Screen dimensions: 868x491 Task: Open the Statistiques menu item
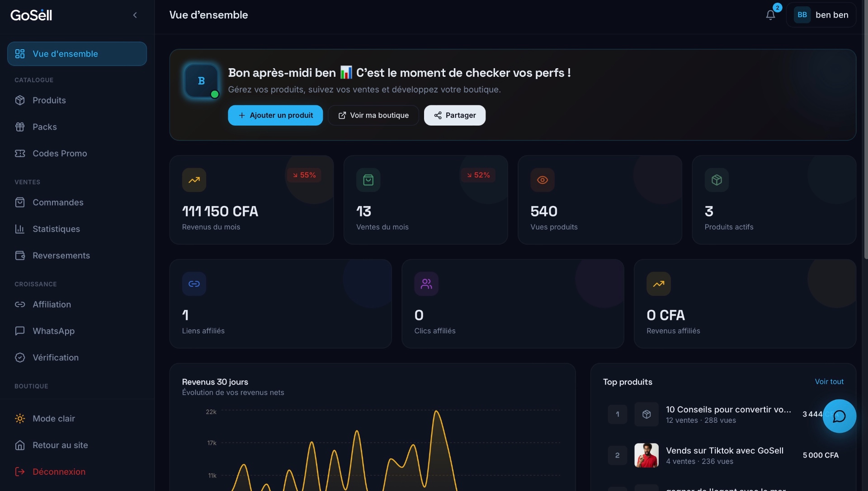pyautogui.click(x=56, y=229)
